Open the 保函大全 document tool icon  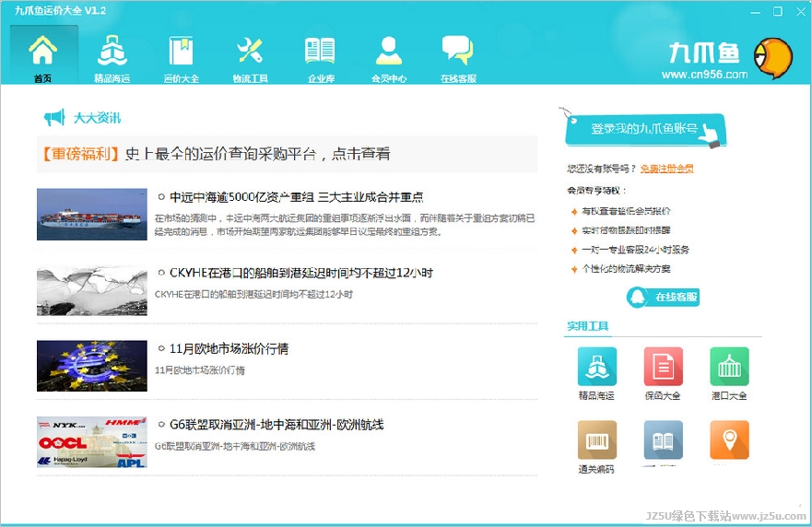point(663,367)
